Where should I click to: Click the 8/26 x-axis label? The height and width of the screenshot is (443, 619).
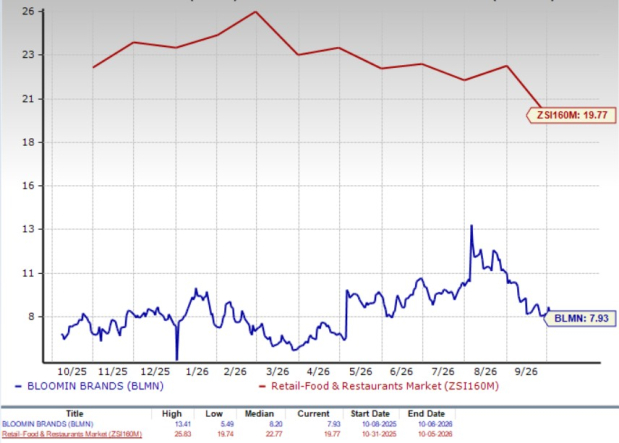[485, 372]
